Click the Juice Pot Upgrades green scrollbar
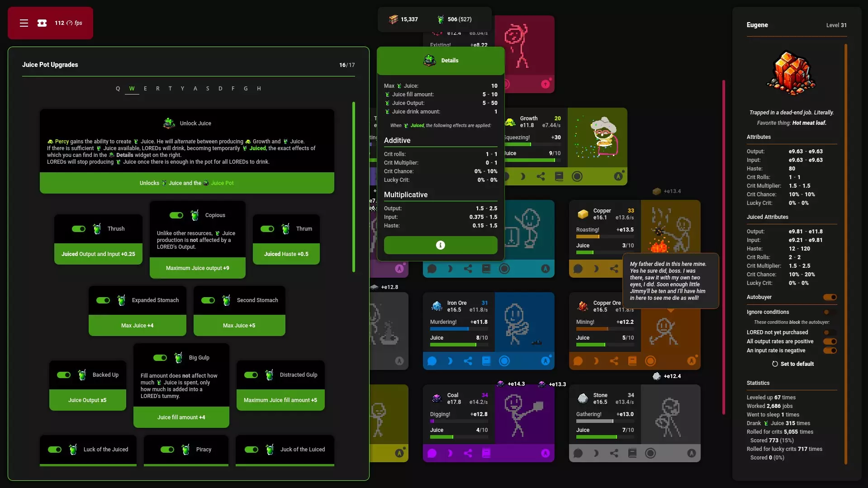This screenshot has height=488, width=868. [x=354, y=187]
